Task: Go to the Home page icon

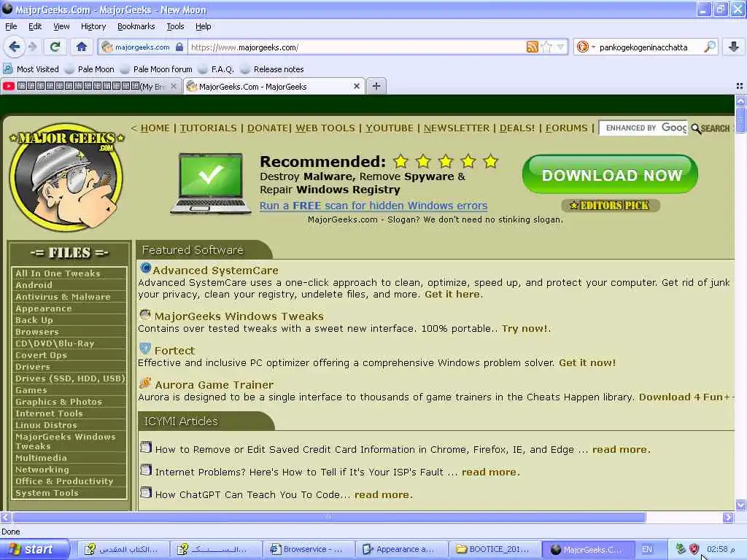Action: 82,47
